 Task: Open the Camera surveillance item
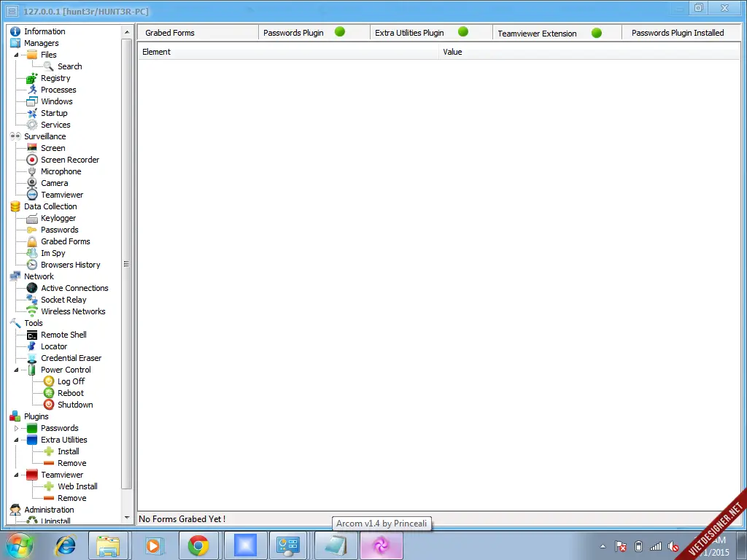tap(54, 183)
